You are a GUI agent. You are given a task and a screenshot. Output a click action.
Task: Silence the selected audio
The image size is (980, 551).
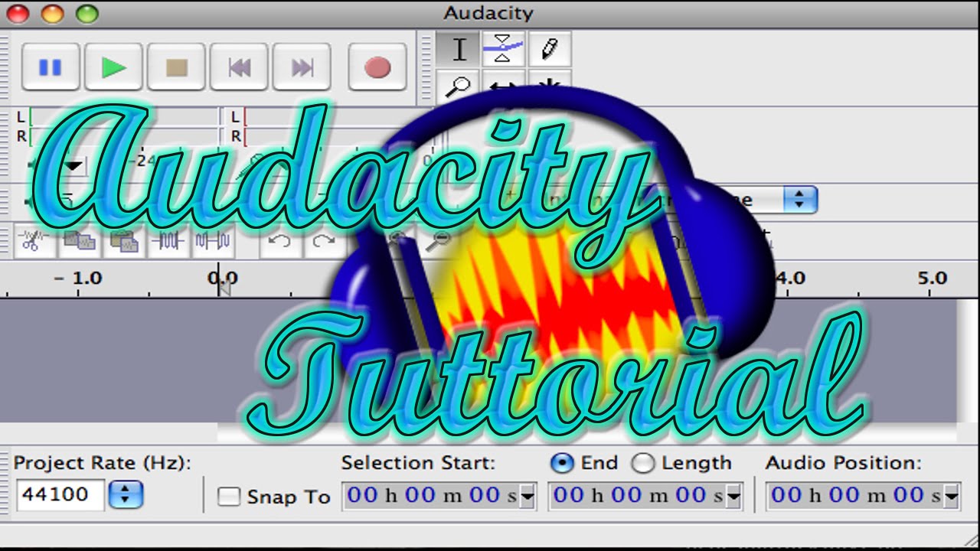click(x=212, y=242)
